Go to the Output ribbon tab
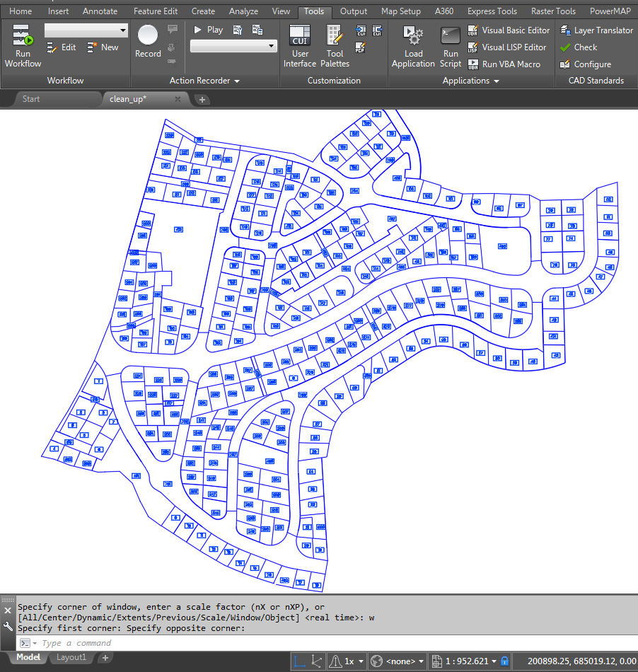 [354, 11]
